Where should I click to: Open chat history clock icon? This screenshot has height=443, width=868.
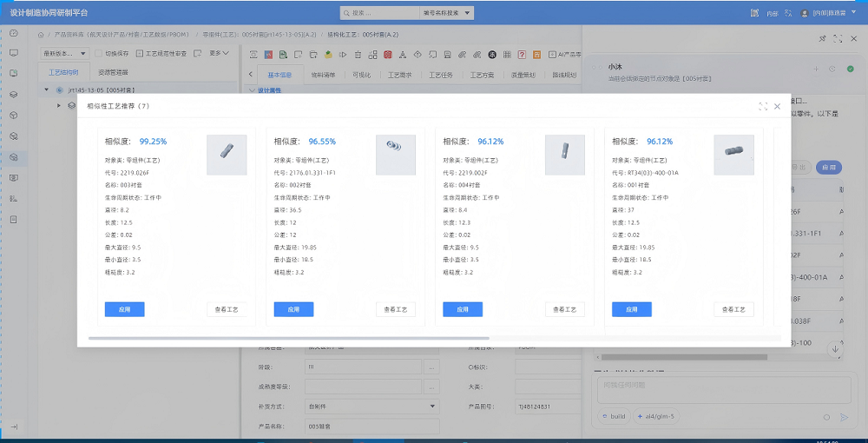[832, 69]
